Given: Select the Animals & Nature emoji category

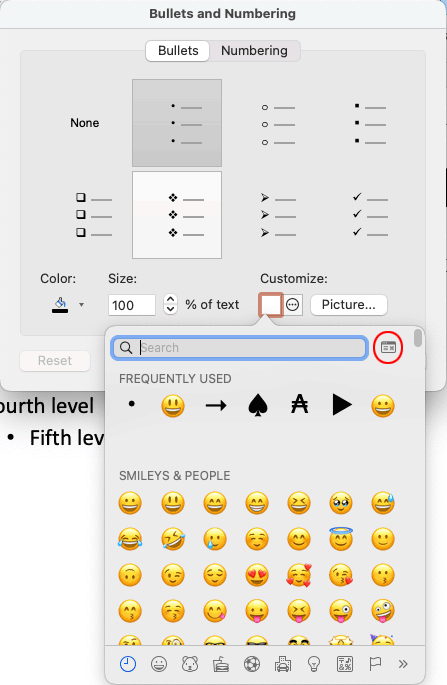Looking at the screenshot, I should click(190, 664).
